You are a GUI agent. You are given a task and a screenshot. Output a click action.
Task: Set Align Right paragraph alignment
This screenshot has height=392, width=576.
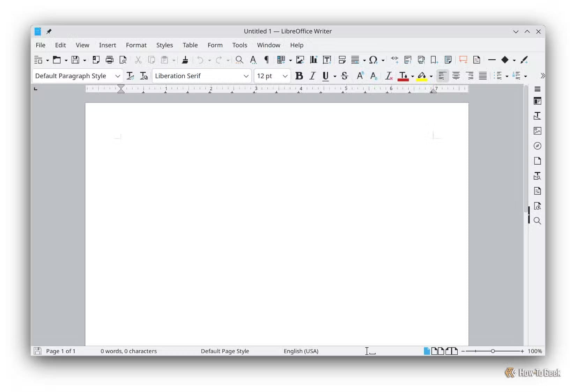click(x=470, y=76)
